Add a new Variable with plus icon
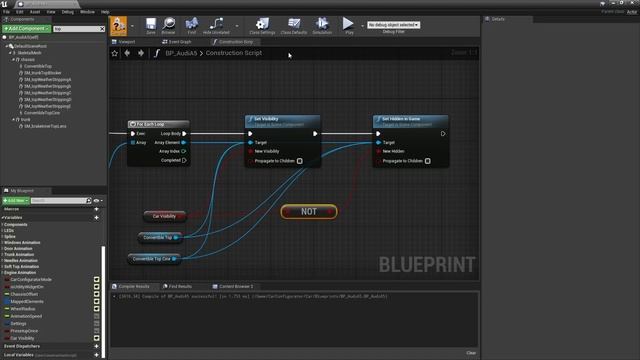Image resolution: width=640 pixels, height=360 pixels. coord(96,218)
